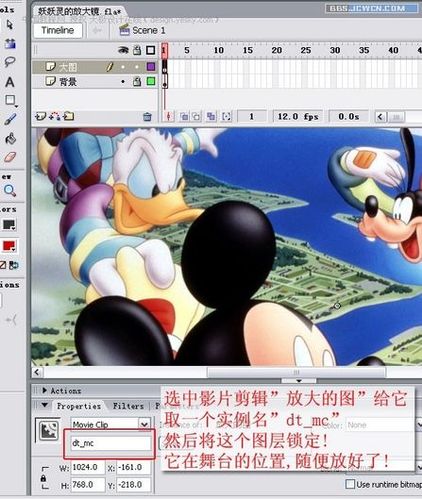
Task: Enable Use runtime bitmap checkbox
Action: pyautogui.click(x=350, y=484)
